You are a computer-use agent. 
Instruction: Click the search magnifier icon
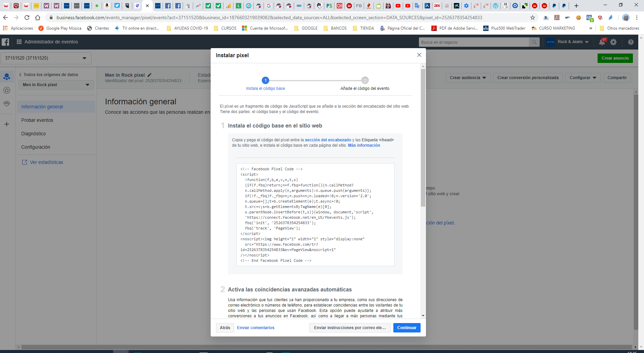tap(534, 42)
